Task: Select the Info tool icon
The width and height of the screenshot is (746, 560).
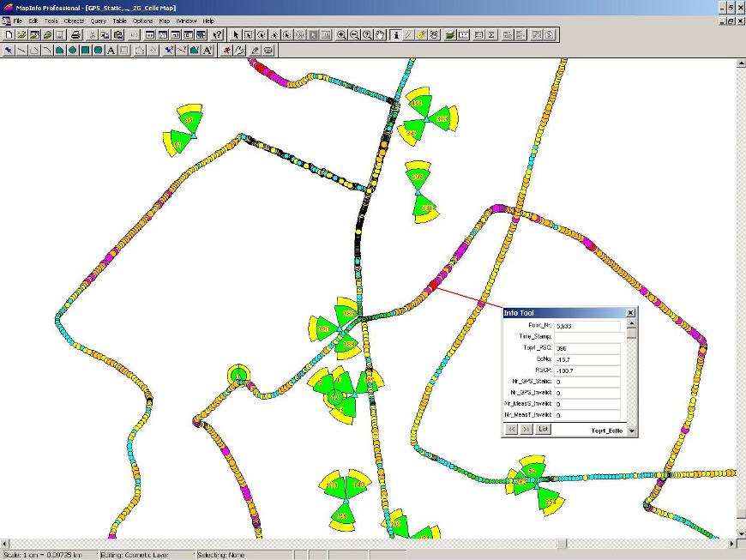Action: [395, 35]
